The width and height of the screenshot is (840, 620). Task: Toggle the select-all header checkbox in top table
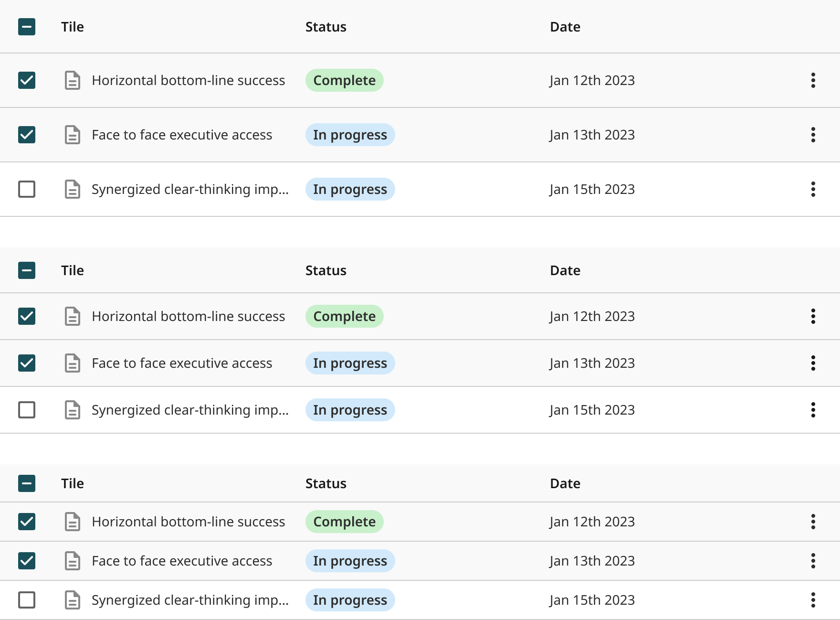27,27
